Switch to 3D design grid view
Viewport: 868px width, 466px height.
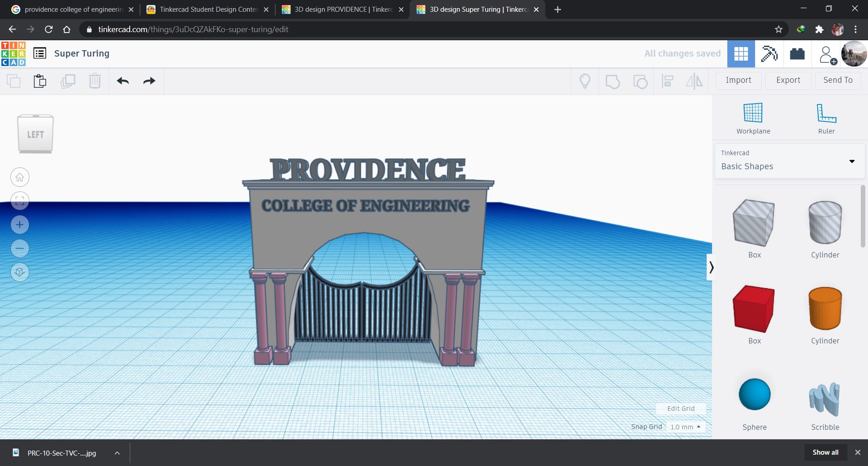coord(741,54)
